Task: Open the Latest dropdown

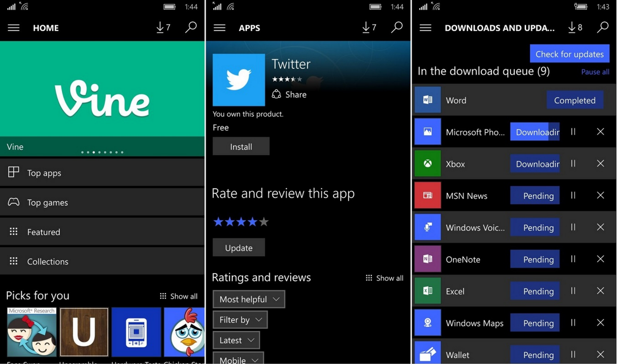Action: [236, 340]
